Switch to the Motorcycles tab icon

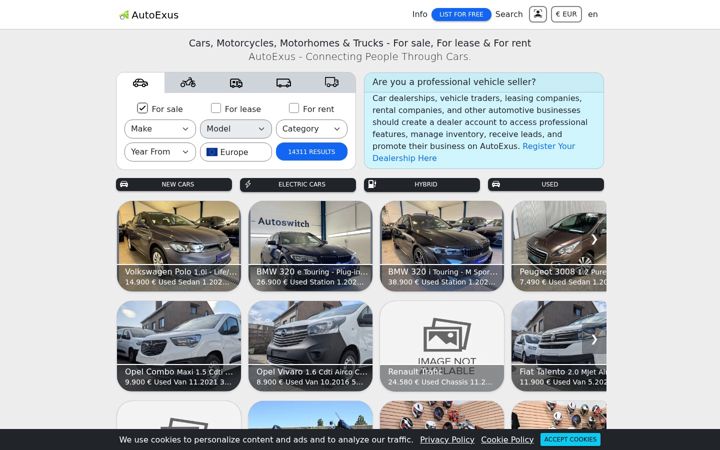click(x=188, y=83)
